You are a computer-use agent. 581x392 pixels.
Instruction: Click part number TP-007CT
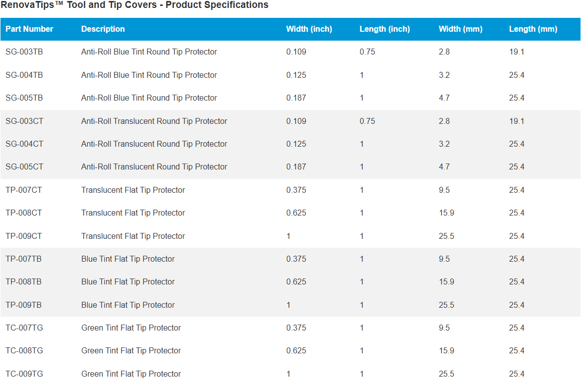tap(24, 190)
